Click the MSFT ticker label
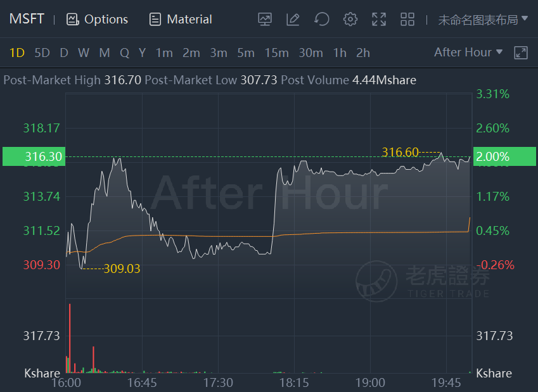This screenshot has width=538, height=392. click(27, 19)
